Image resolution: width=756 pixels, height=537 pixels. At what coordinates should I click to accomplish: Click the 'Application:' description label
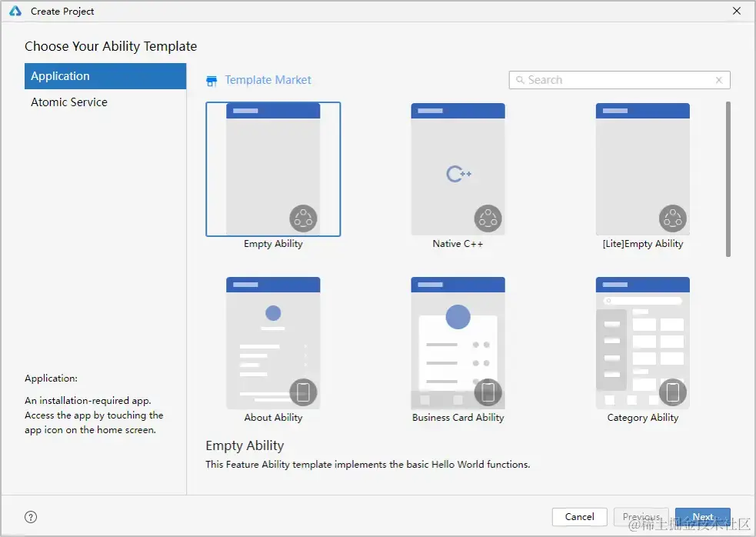[x=51, y=379]
